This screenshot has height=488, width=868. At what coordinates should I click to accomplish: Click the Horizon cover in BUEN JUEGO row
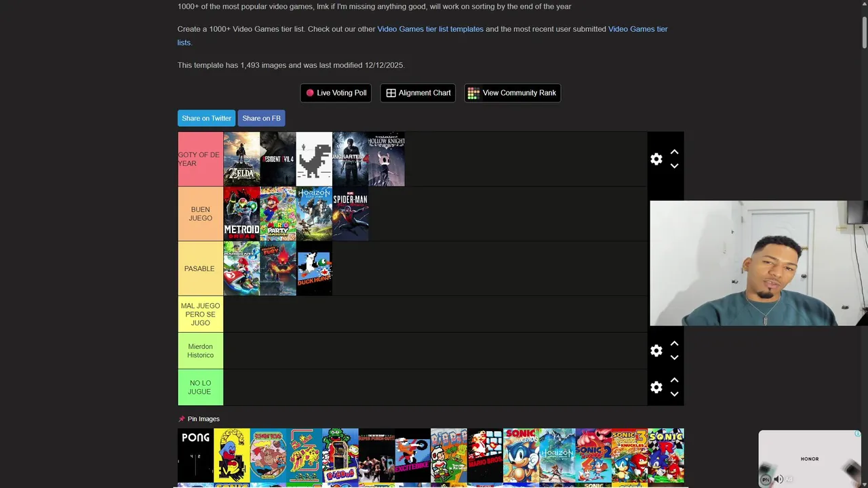[314, 213]
